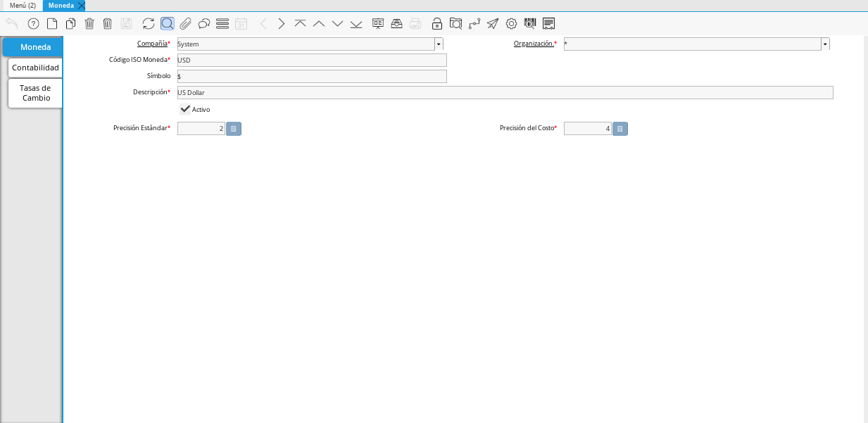Screen dimensions: 868x423
Task: Click the Símbolo input field
Action: (312, 76)
